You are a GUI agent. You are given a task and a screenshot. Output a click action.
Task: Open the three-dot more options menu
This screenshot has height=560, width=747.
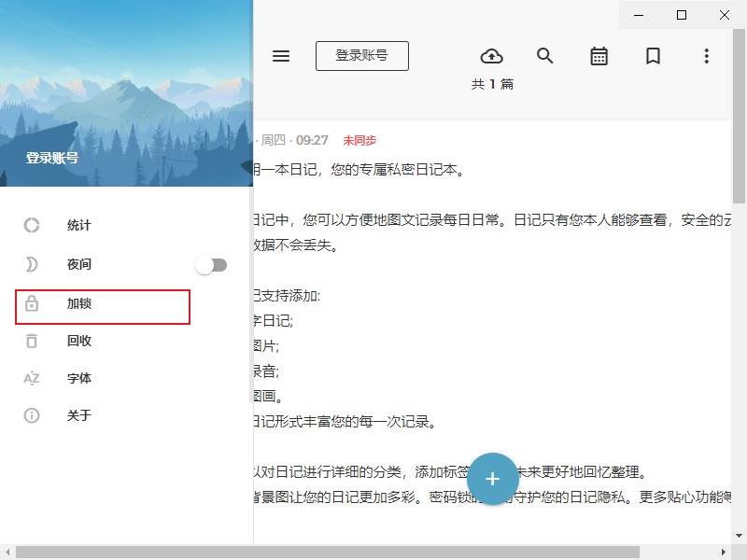[707, 56]
